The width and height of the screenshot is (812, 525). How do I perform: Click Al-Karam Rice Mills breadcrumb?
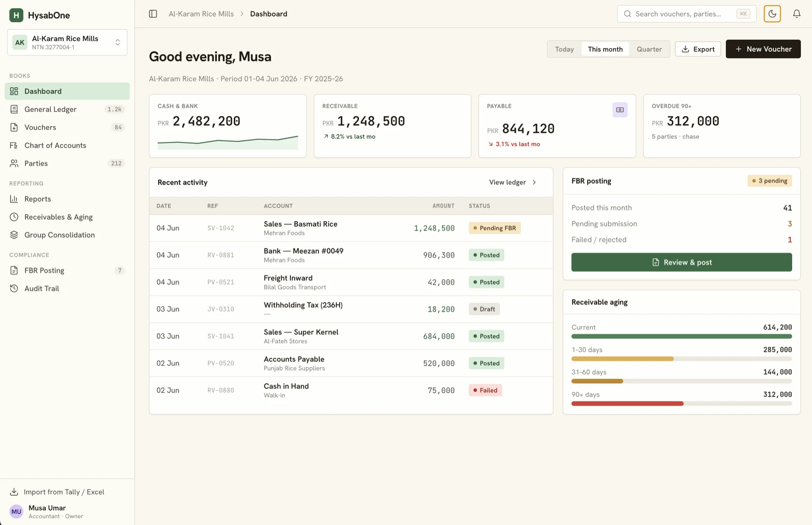pos(201,14)
